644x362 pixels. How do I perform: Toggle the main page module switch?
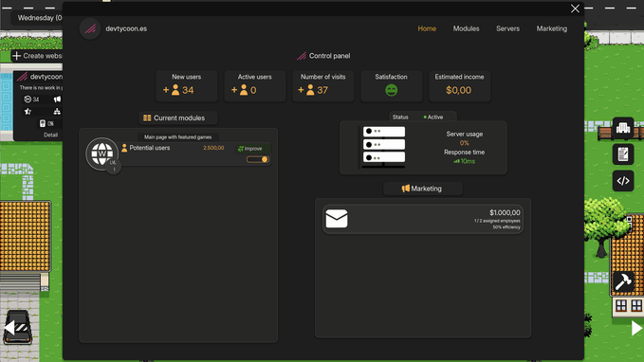pyautogui.click(x=258, y=159)
